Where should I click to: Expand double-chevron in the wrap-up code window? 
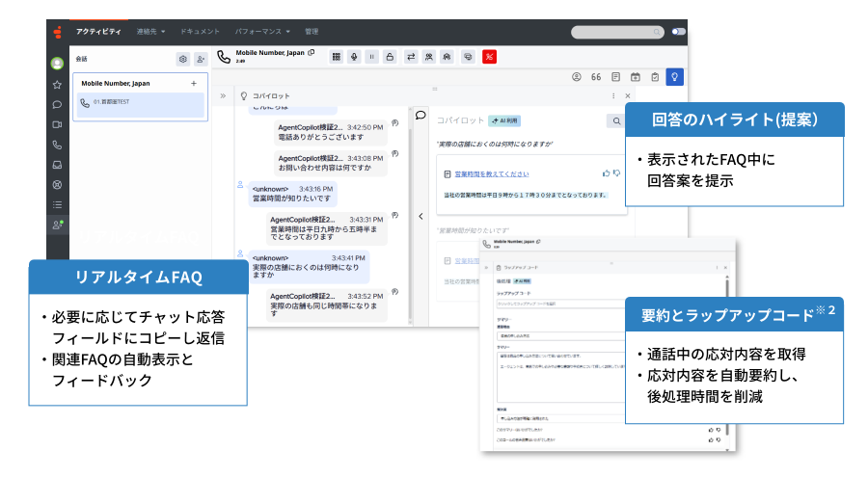click(x=487, y=267)
